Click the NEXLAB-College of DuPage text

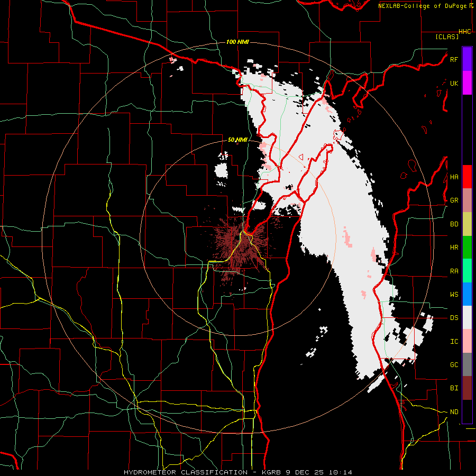point(422,6)
